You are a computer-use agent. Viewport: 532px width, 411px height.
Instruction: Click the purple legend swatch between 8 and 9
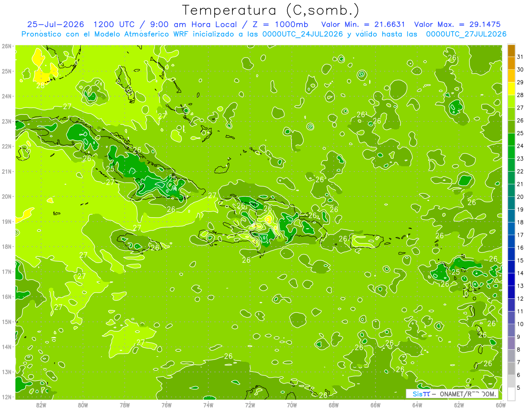[512, 343]
